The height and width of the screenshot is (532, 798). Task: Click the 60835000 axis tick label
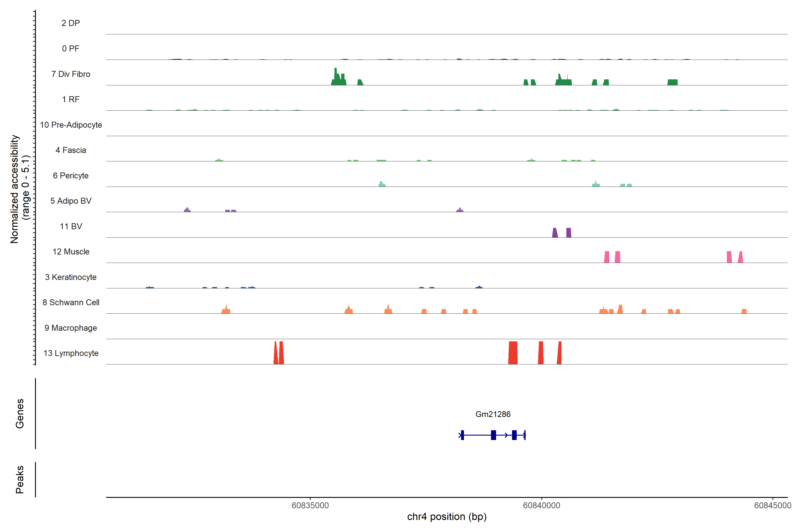tap(310, 505)
